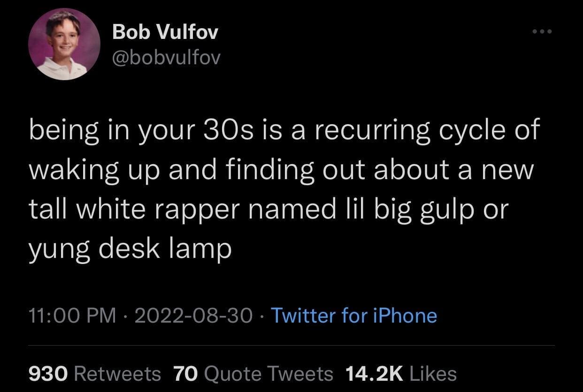Click the word "Likes" label
The width and height of the screenshot is (583, 392).
tap(433, 374)
